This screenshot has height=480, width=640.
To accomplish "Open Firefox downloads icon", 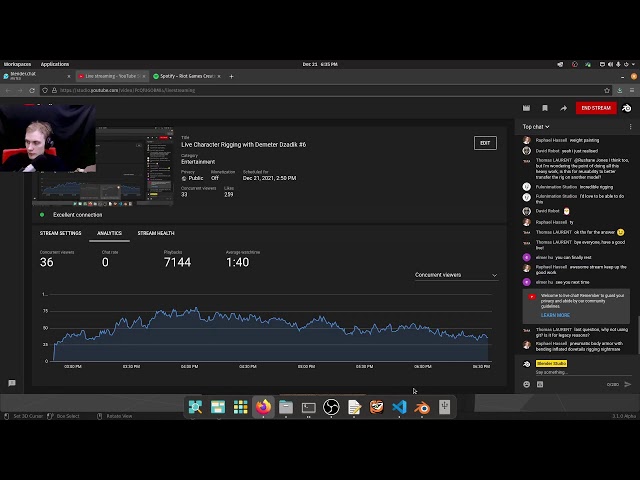I will [x=620, y=90].
